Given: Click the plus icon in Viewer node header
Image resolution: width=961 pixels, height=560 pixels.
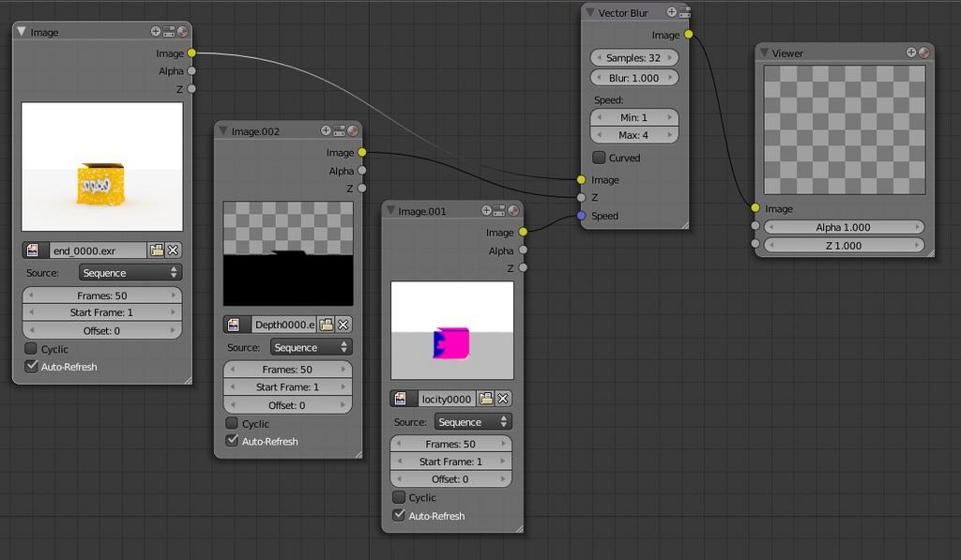Looking at the screenshot, I should 911,53.
